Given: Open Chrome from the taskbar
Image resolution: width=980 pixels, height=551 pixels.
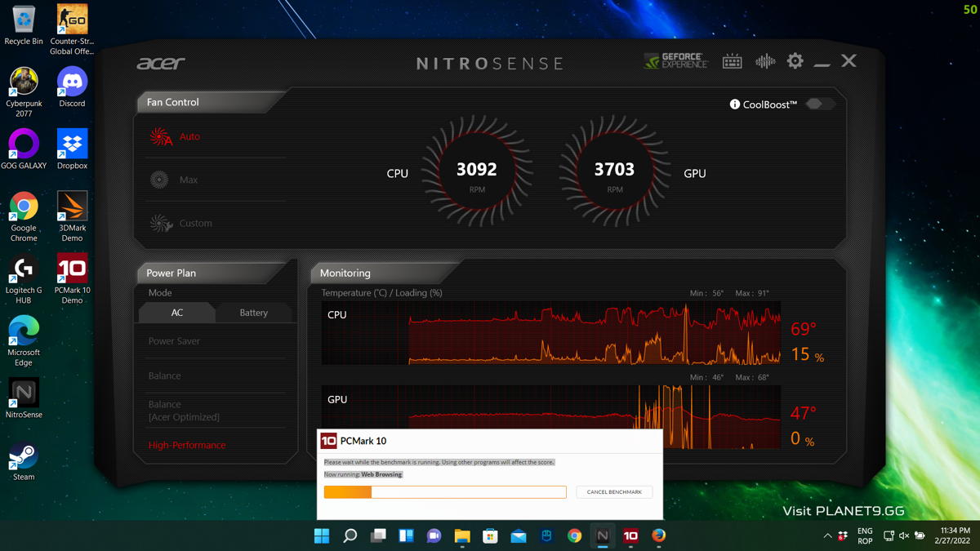Looking at the screenshot, I should pos(575,535).
